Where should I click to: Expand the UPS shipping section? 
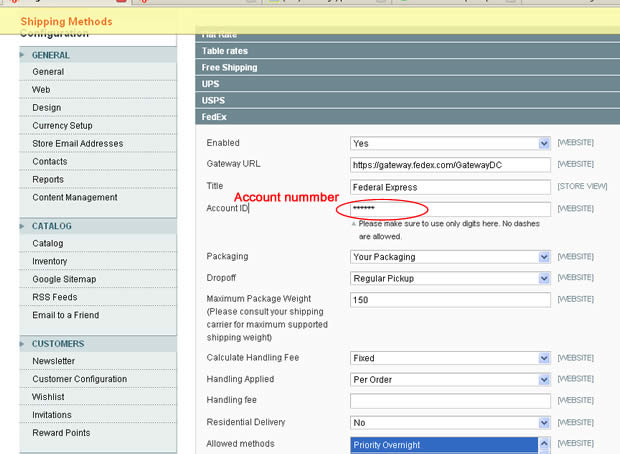point(408,84)
